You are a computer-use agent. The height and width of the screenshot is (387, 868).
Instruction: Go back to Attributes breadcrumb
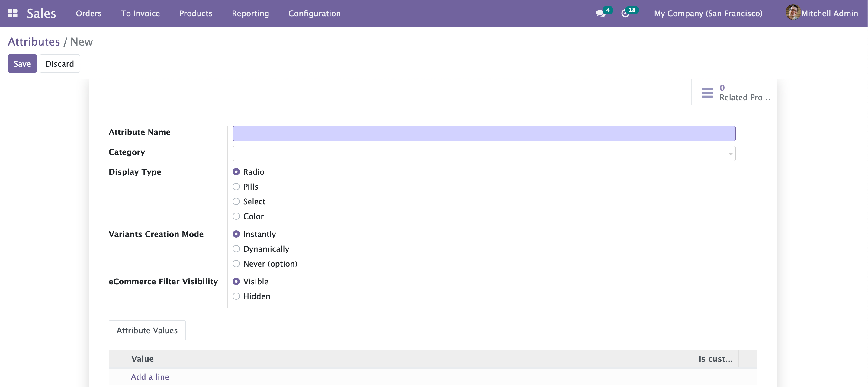pyautogui.click(x=34, y=42)
